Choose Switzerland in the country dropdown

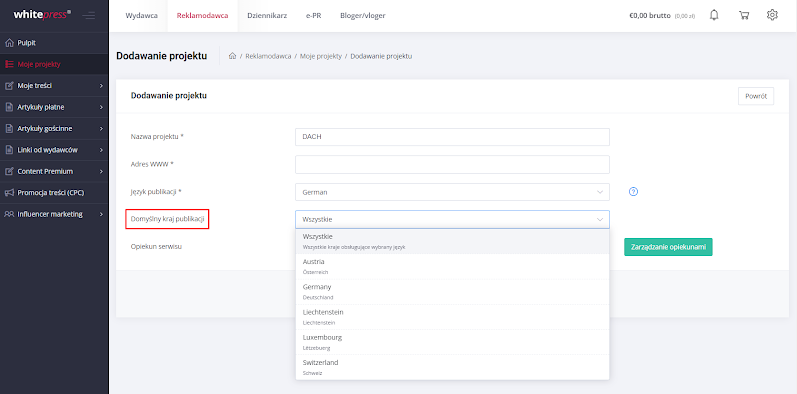point(452,367)
